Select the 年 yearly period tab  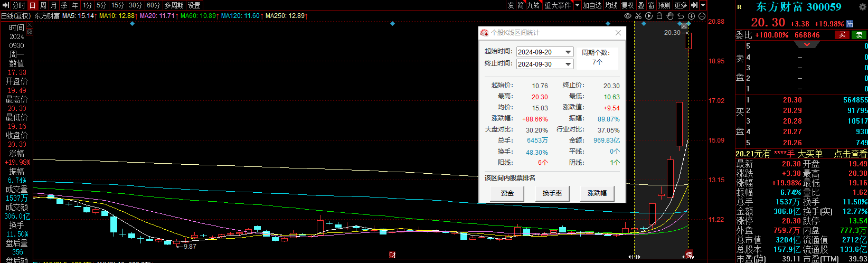(75, 5)
